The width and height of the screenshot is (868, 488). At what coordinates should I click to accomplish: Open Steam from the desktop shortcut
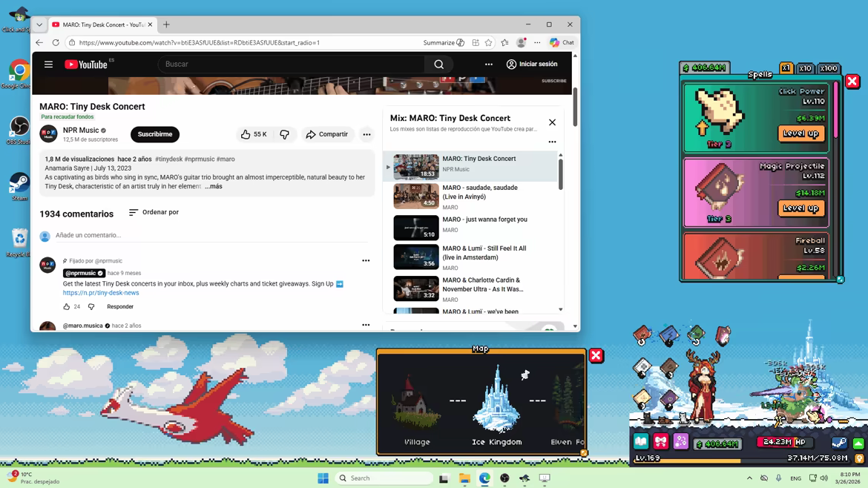click(19, 185)
